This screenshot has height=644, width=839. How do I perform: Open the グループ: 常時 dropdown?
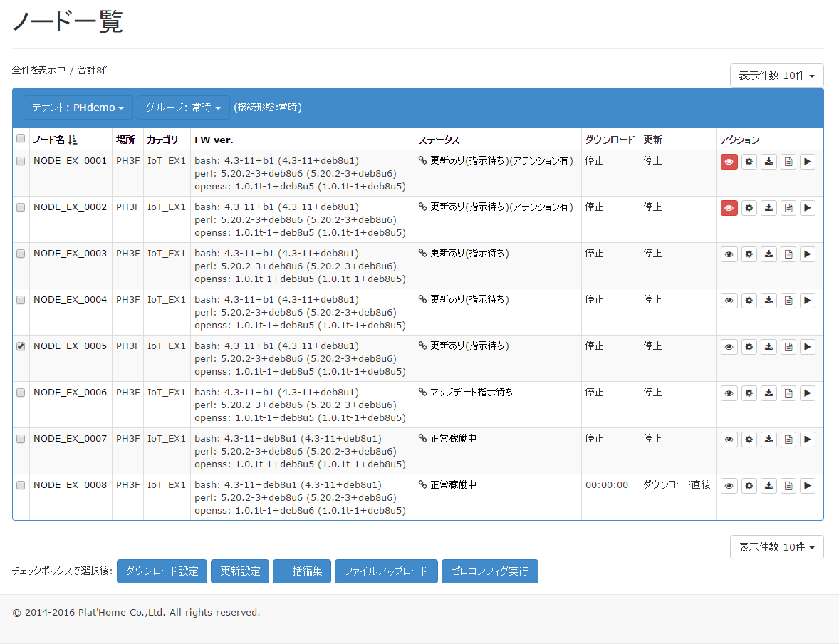[183, 108]
